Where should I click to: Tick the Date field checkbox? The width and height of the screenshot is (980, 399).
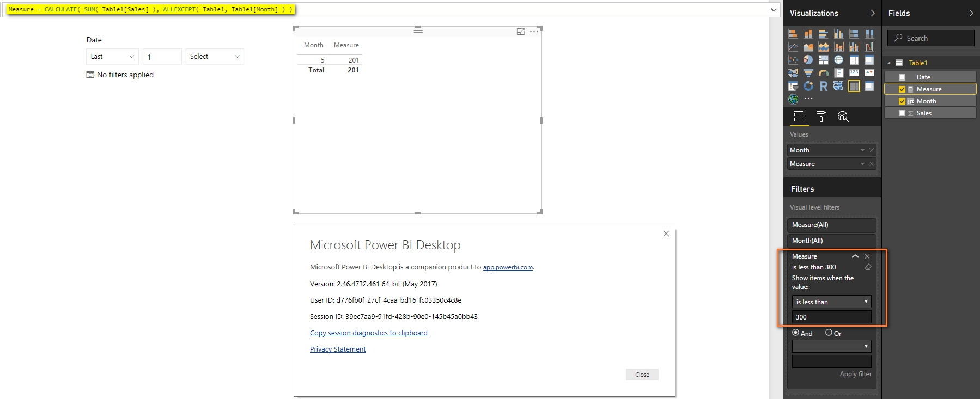(902, 77)
